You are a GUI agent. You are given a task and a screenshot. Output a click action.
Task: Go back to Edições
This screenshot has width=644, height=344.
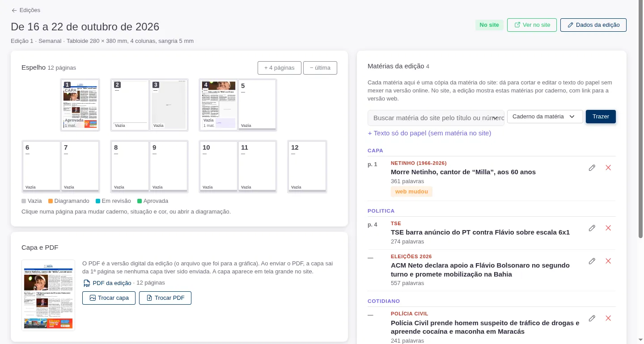click(x=26, y=10)
